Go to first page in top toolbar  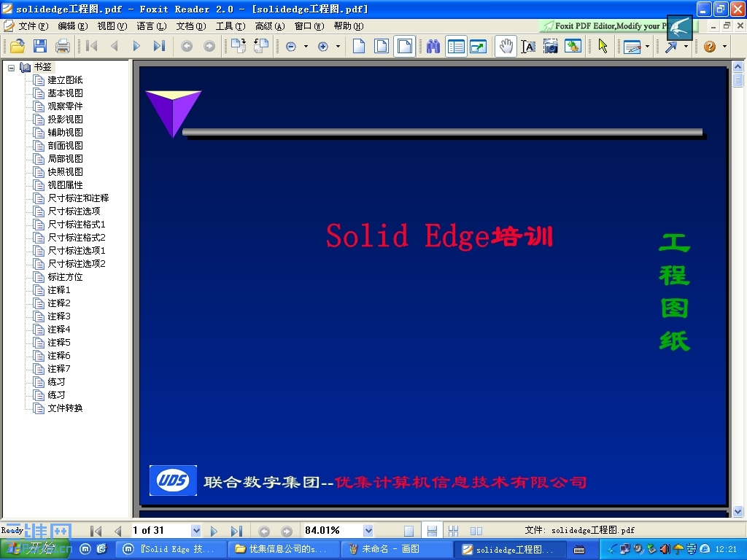pos(91,46)
